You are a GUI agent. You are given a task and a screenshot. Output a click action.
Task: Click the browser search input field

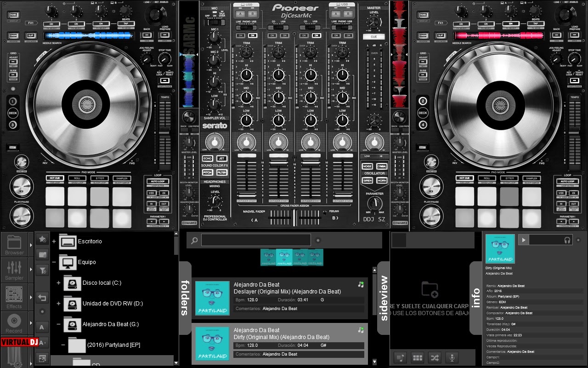tap(255, 240)
